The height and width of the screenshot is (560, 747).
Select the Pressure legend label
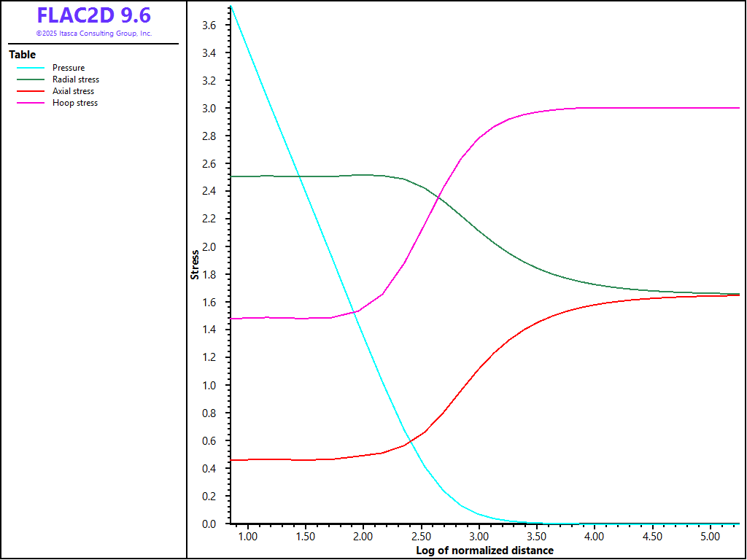(x=69, y=69)
